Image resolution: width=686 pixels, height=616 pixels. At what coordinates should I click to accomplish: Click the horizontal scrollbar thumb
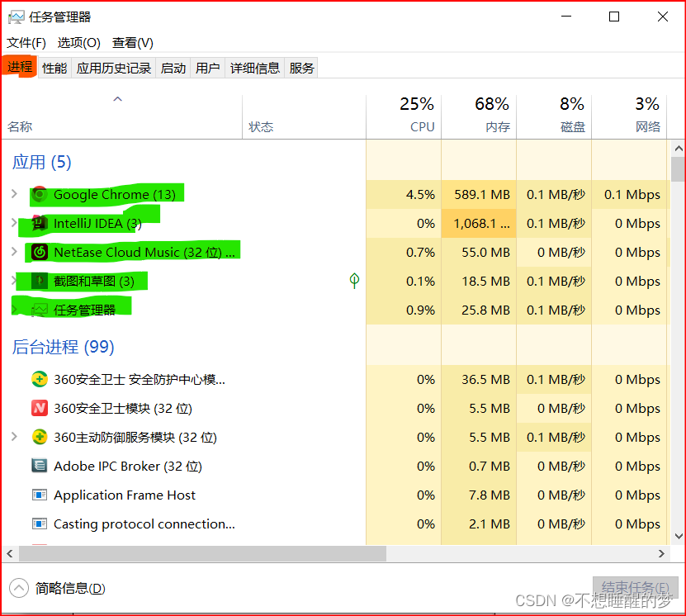202,553
